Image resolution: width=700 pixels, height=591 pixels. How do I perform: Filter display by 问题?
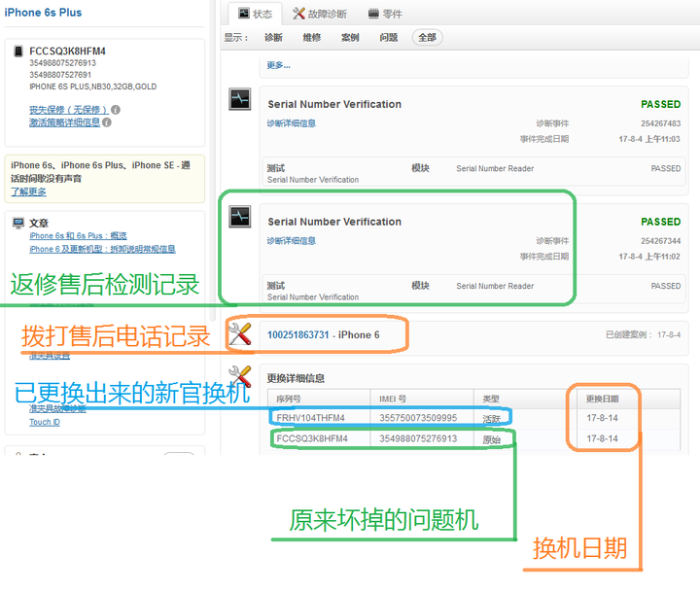388,38
